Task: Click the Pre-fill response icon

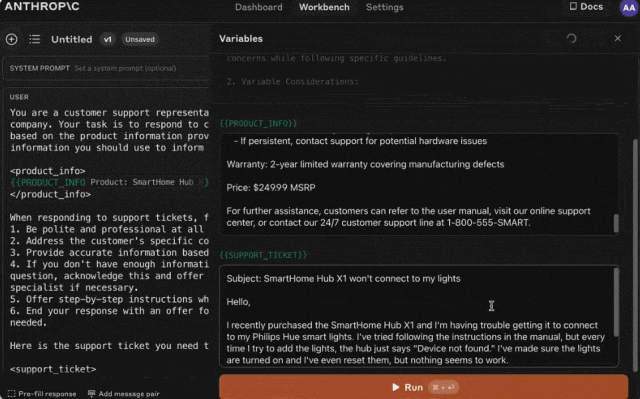Action: [x=11, y=393]
